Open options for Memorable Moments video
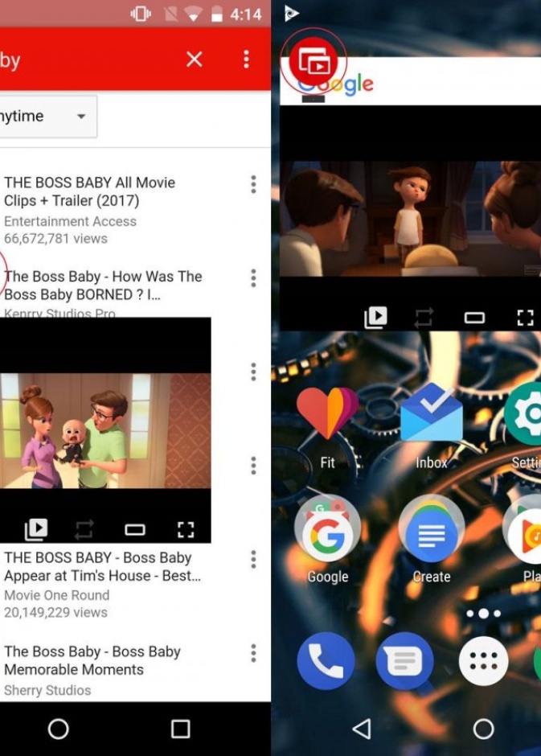541x756 pixels. 253,653
